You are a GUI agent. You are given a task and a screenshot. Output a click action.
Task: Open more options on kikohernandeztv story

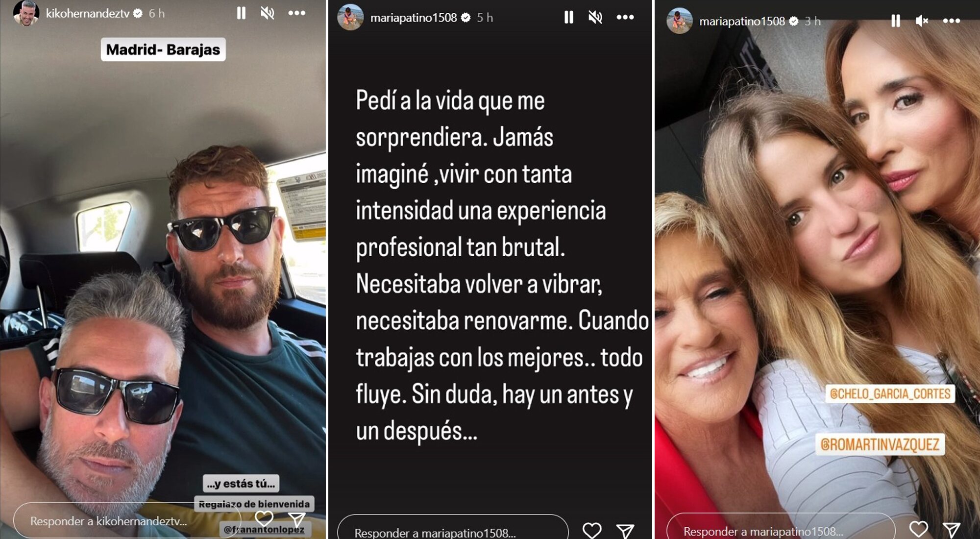(297, 13)
